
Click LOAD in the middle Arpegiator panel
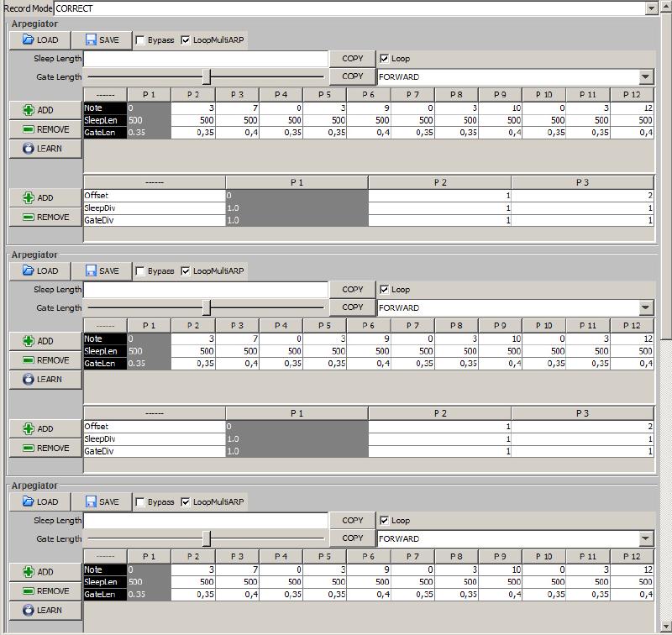39,270
